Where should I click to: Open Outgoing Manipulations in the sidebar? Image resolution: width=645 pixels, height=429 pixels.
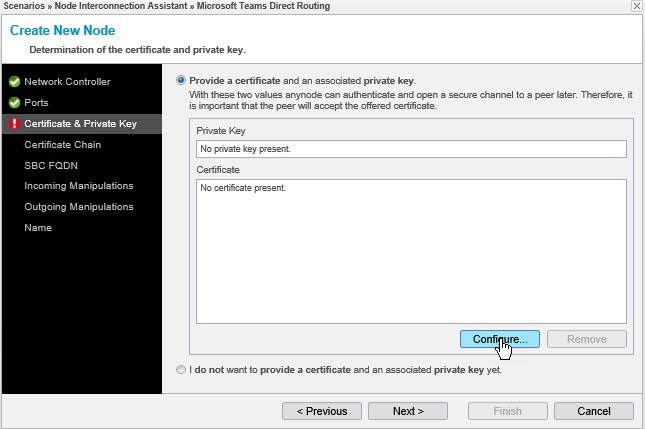click(x=78, y=207)
